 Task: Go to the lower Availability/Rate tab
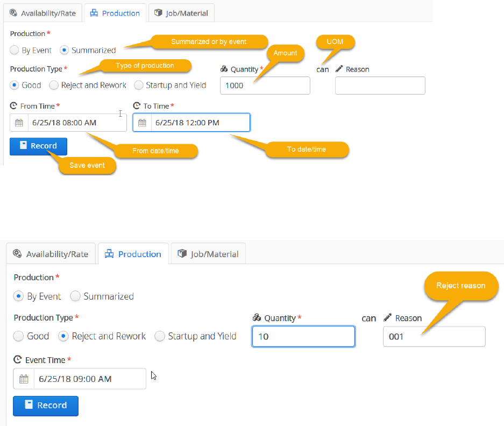click(51, 254)
